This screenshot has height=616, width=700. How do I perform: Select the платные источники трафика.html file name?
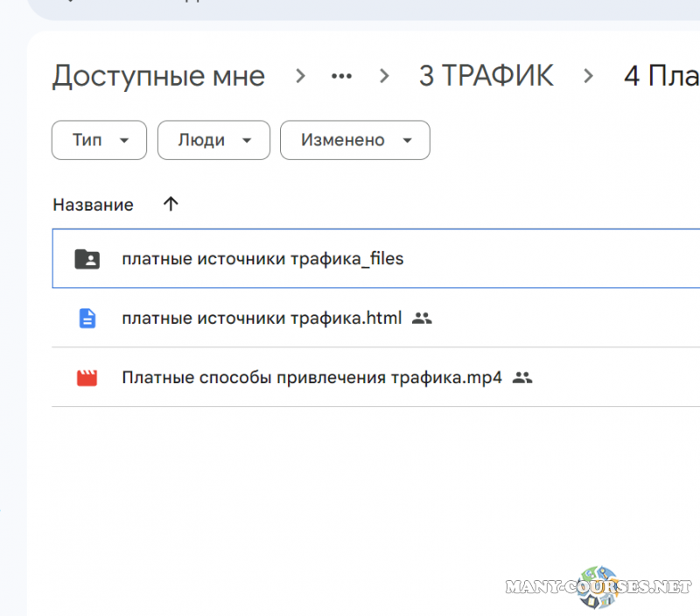(x=262, y=318)
